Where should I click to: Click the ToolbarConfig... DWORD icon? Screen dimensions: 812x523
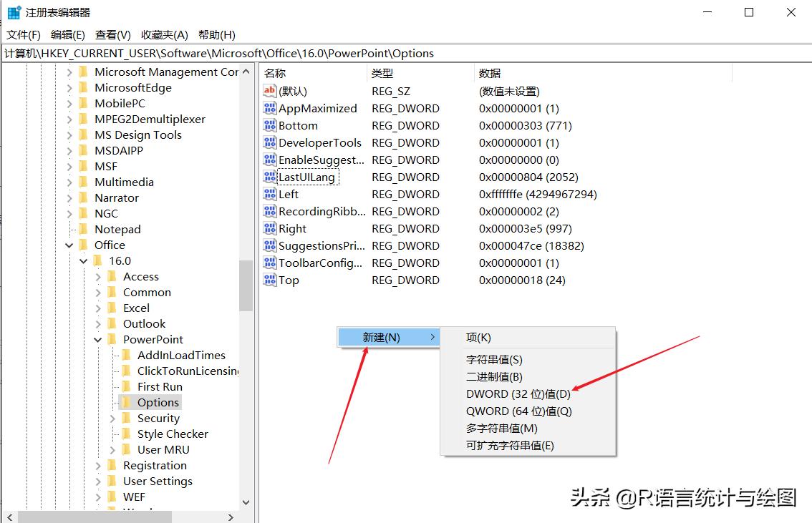(269, 263)
